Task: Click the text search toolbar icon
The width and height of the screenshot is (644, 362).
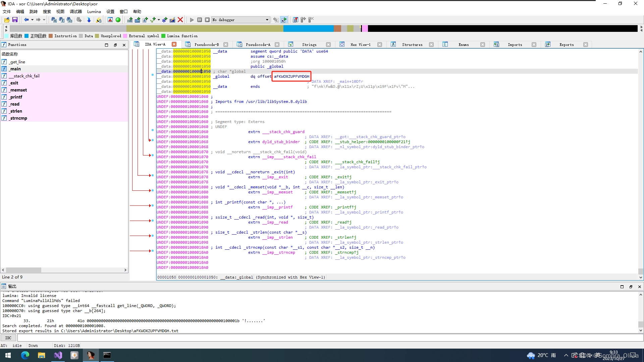Action: (62, 20)
